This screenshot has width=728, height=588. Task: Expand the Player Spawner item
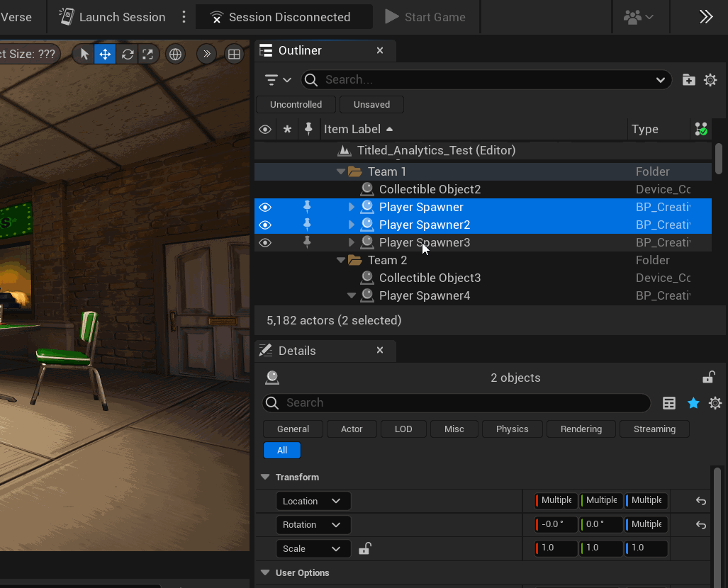[x=352, y=207]
